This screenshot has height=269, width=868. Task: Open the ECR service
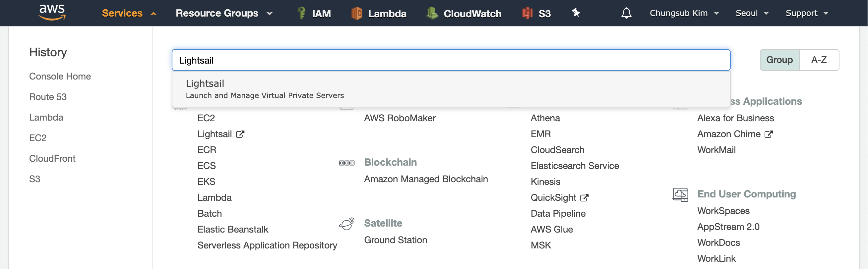207,150
